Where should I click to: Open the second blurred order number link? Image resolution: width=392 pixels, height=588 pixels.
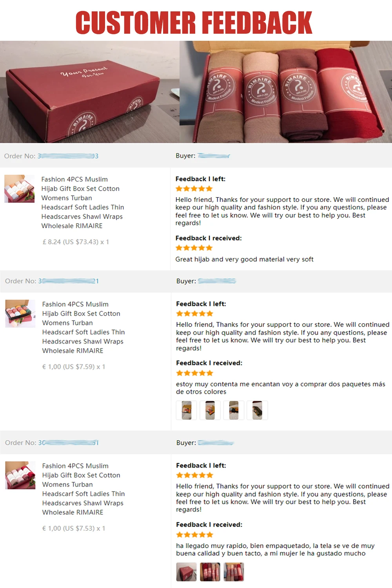[x=69, y=281]
